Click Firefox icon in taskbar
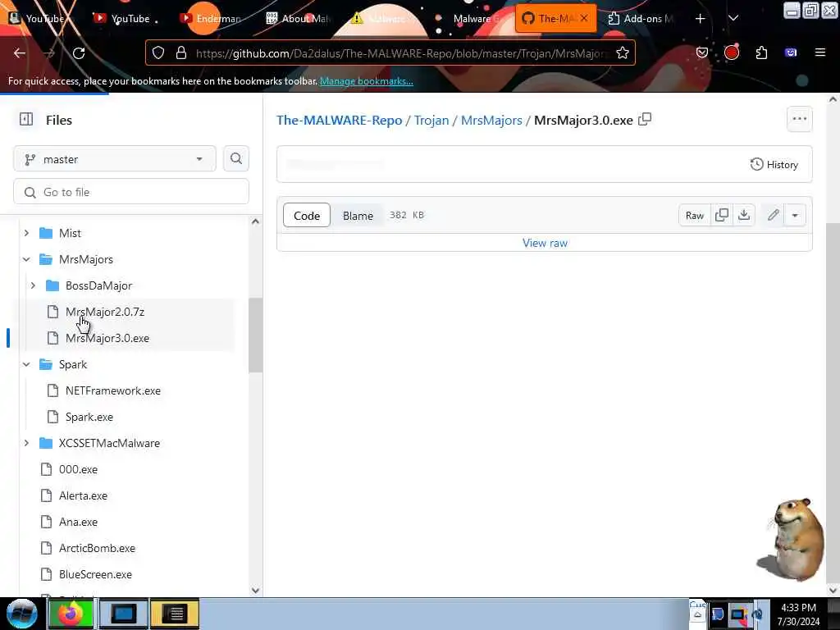Screen dimensions: 840x630 coord(71,614)
